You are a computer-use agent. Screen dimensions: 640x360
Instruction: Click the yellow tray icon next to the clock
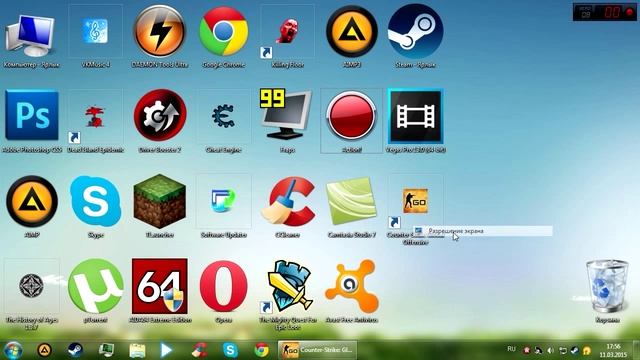pyautogui.click(x=587, y=350)
